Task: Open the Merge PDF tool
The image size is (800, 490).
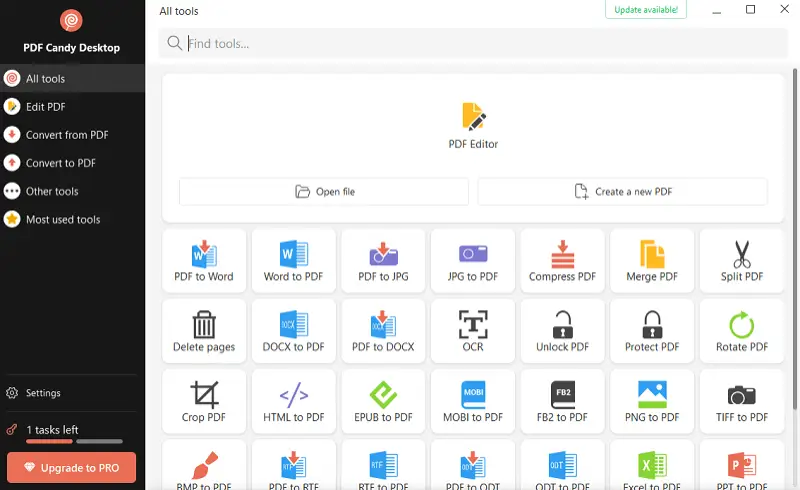Action: pos(652,261)
